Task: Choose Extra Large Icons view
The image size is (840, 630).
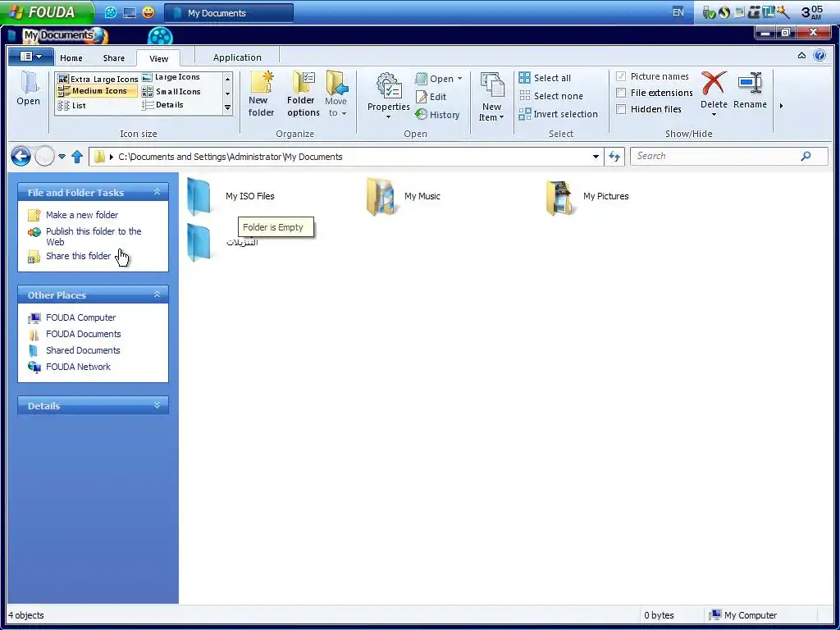Action: 98,79
